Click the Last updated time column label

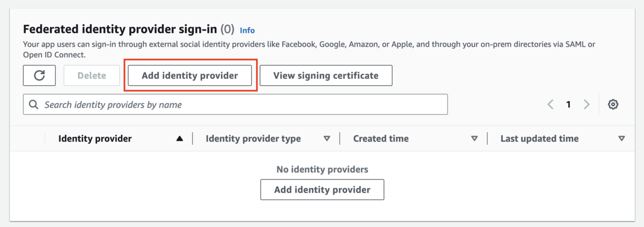pos(539,138)
